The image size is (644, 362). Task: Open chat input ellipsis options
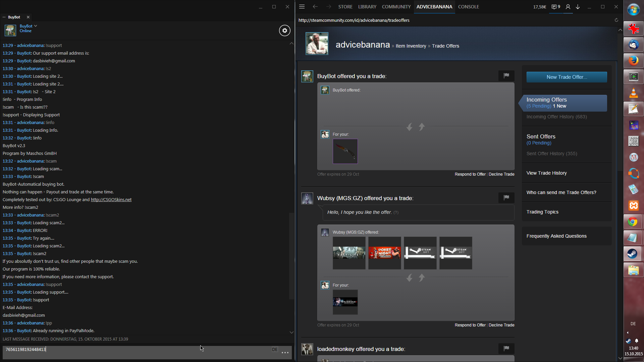[x=285, y=352]
